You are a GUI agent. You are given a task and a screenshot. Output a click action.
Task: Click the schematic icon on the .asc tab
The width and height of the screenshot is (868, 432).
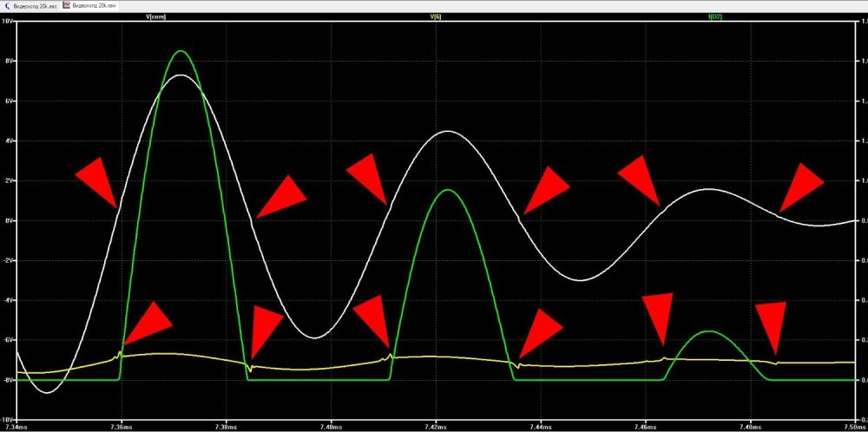tap(7, 4)
